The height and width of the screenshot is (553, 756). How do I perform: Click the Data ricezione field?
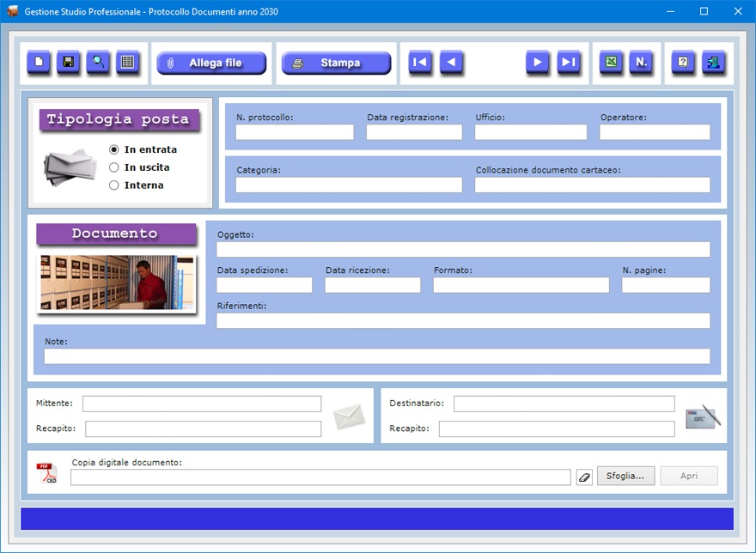coord(373,285)
